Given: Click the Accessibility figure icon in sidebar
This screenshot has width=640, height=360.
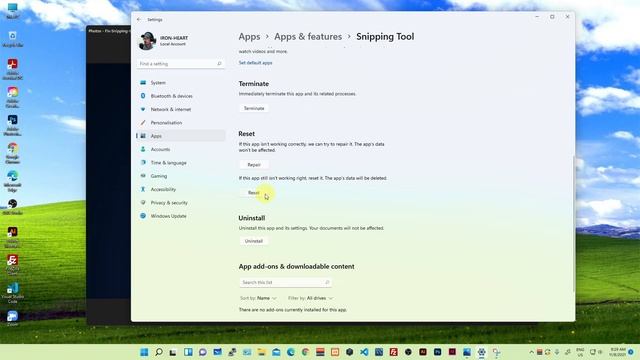Looking at the screenshot, I should [143, 189].
